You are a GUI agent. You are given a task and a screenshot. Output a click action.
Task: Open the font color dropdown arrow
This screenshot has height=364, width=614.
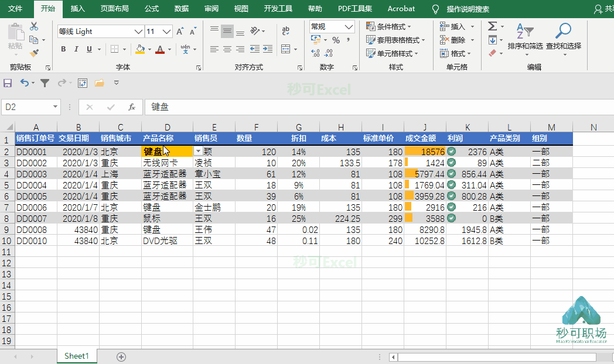169,50
